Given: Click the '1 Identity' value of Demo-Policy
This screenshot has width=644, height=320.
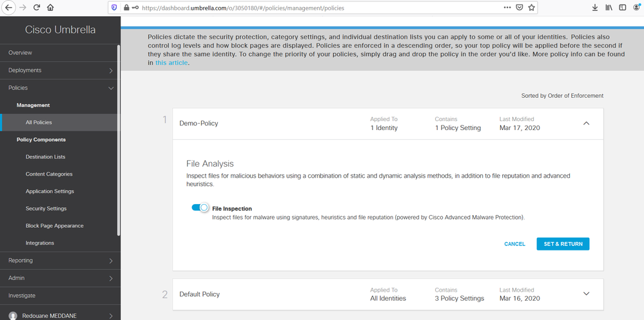Looking at the screenshot, I should [x=384, y=127].
